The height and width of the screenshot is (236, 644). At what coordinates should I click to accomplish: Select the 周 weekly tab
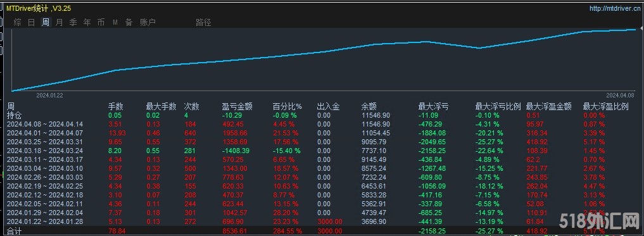pos(45,23)
